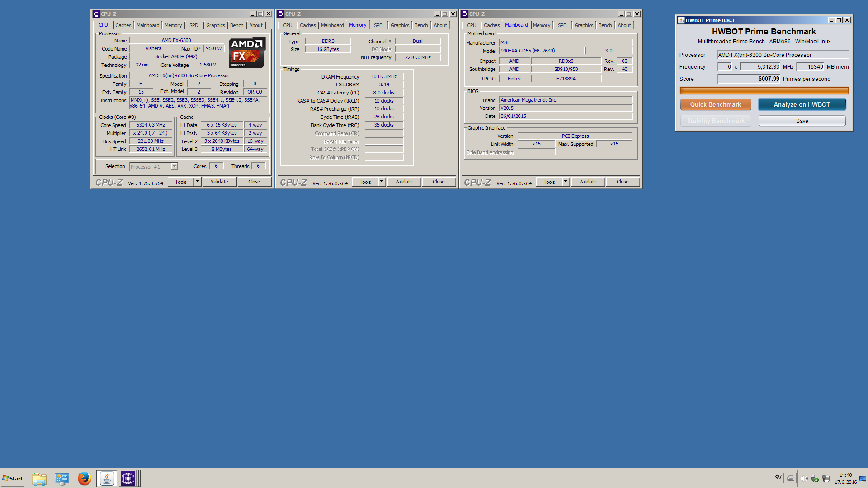Click the Memory CPU-Z window title icon
The image size is (868, 488).
[280, 14]
